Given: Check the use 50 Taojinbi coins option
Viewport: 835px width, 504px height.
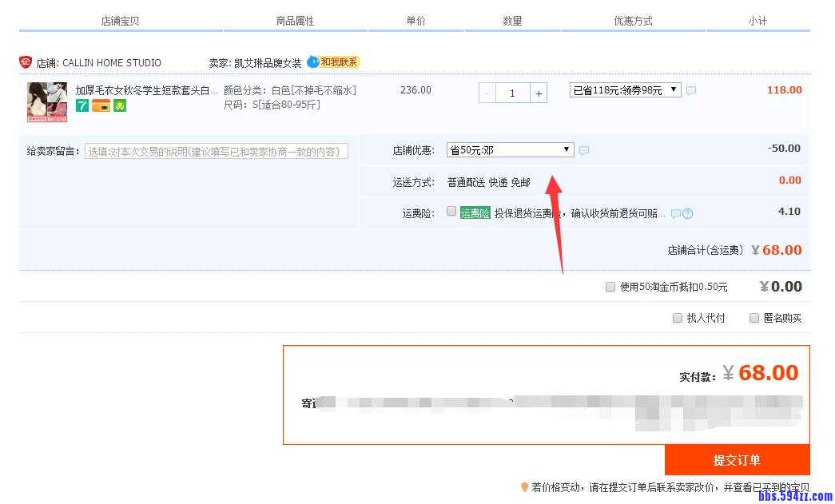Looking at the screenshot, I should coord(610,287).
